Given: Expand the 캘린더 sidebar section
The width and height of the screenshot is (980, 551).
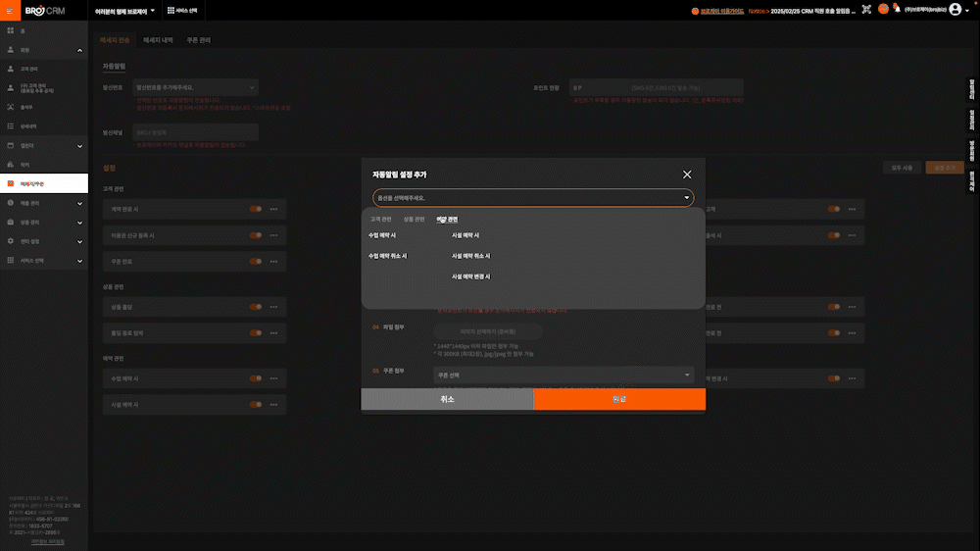Looking at the screenshot, I should pos(79,146).
